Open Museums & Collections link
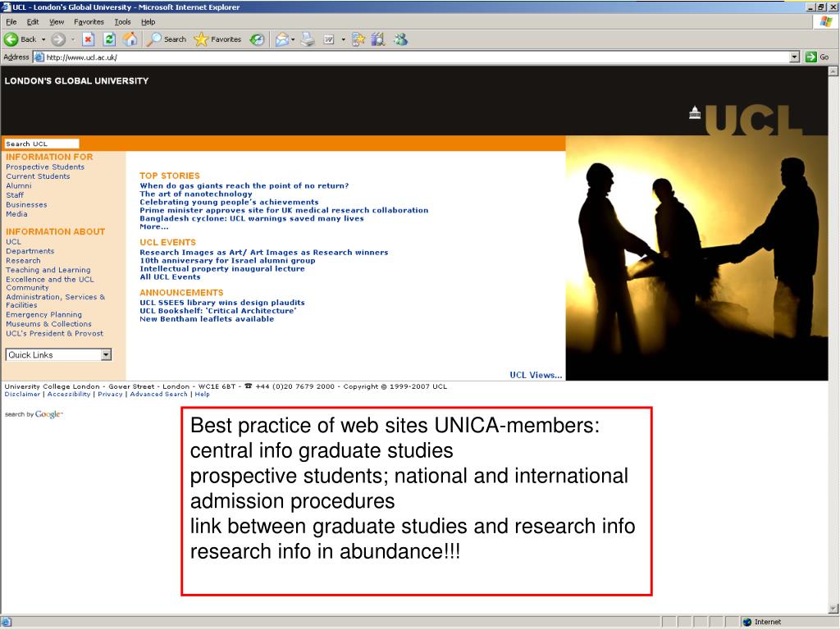Viewport: 840px width, 630px height. point(48,323)
